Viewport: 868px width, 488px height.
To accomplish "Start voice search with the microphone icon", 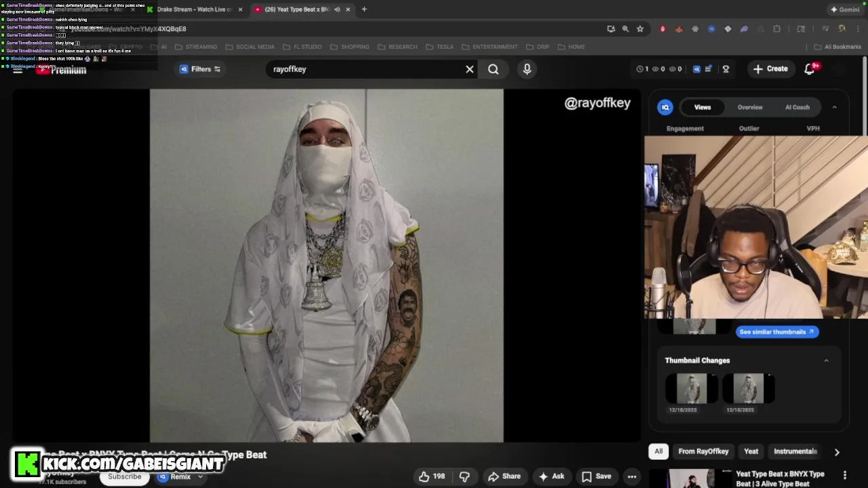I will [x=527, y=69].
